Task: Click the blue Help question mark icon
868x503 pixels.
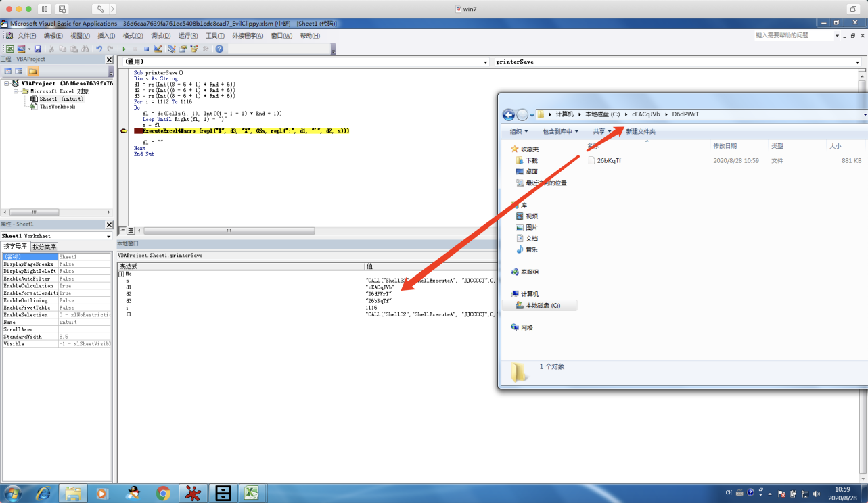Action: (219, 49)
